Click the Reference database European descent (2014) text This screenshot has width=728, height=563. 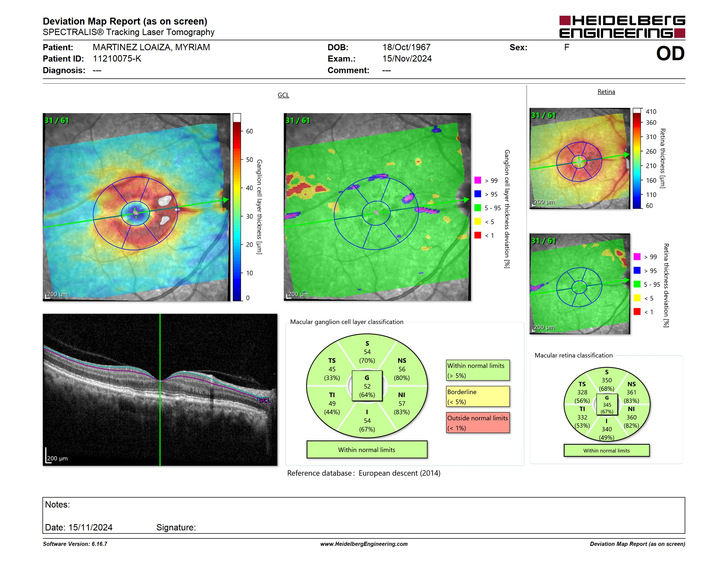(x=364, y=473)
